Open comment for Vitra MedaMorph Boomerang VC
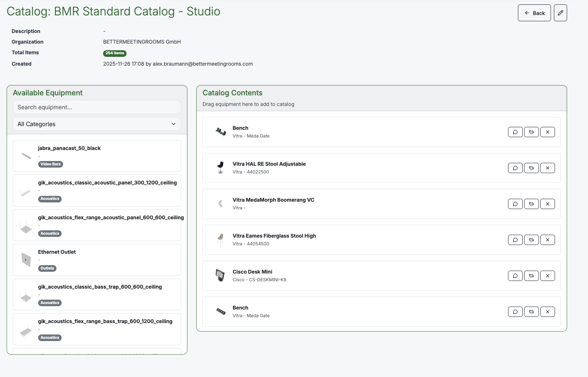Screen dimensions: 588x377 point(515,204)
